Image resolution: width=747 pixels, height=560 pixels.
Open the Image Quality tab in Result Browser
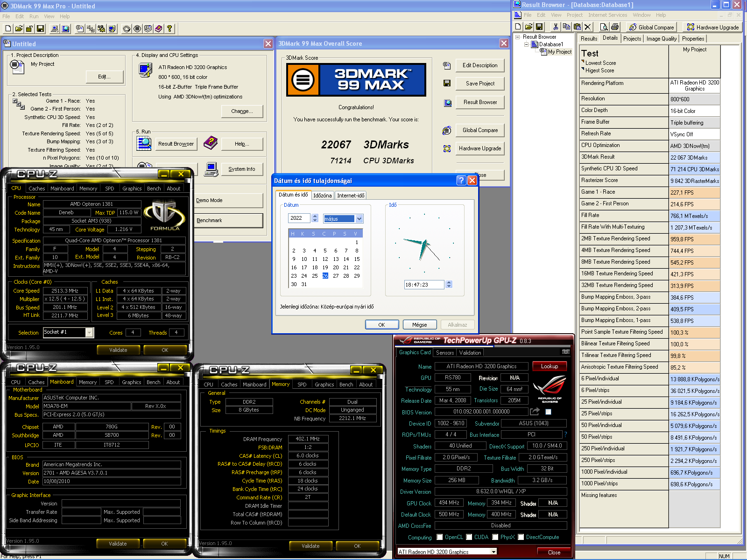[661, 39]
